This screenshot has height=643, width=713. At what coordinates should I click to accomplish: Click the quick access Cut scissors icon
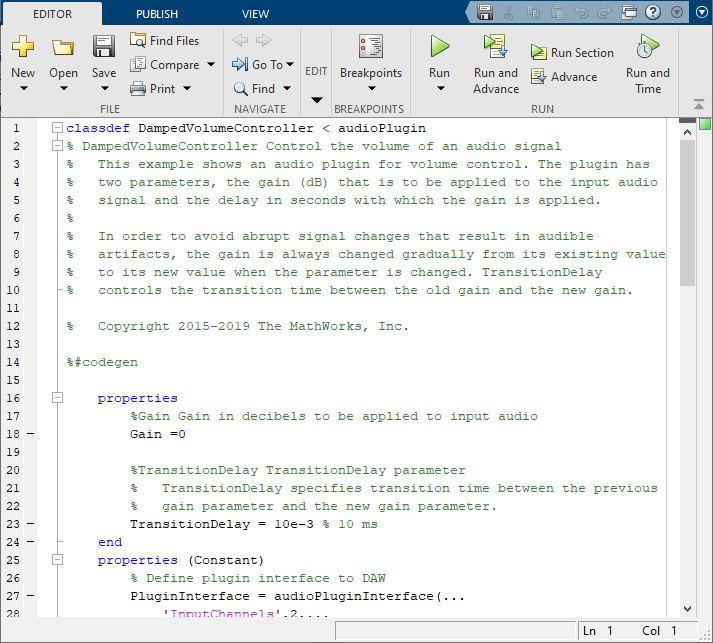coord(508,13)
